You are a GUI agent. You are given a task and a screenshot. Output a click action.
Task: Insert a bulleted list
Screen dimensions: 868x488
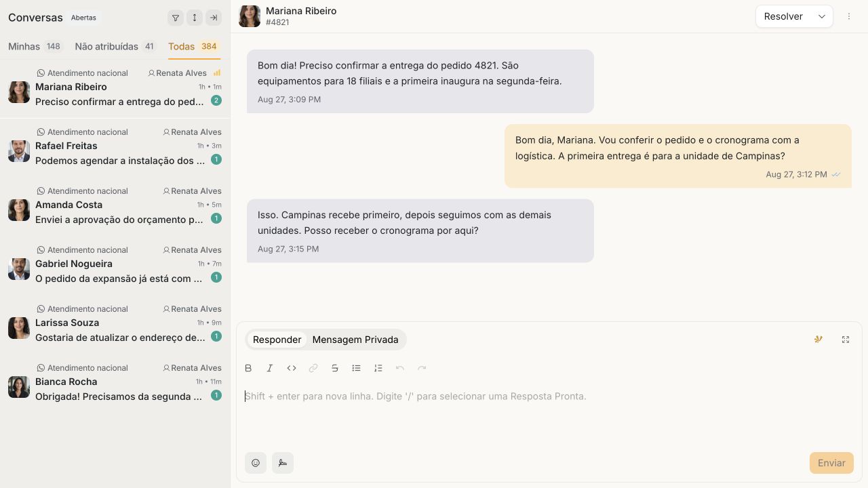(357, 368)
